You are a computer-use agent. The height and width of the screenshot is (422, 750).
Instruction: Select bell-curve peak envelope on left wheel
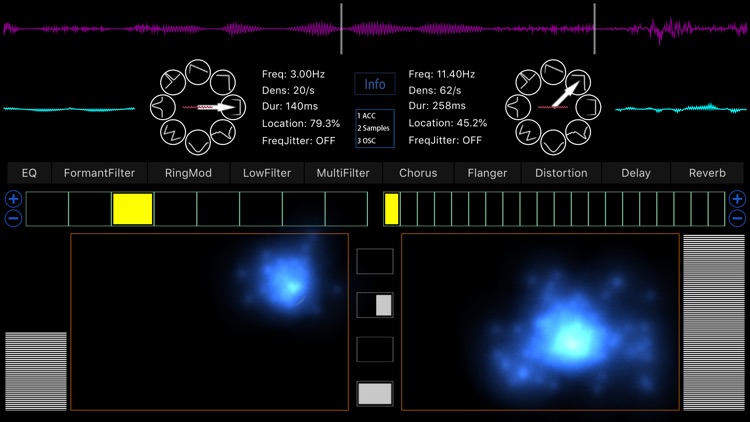tap(163, 107)
